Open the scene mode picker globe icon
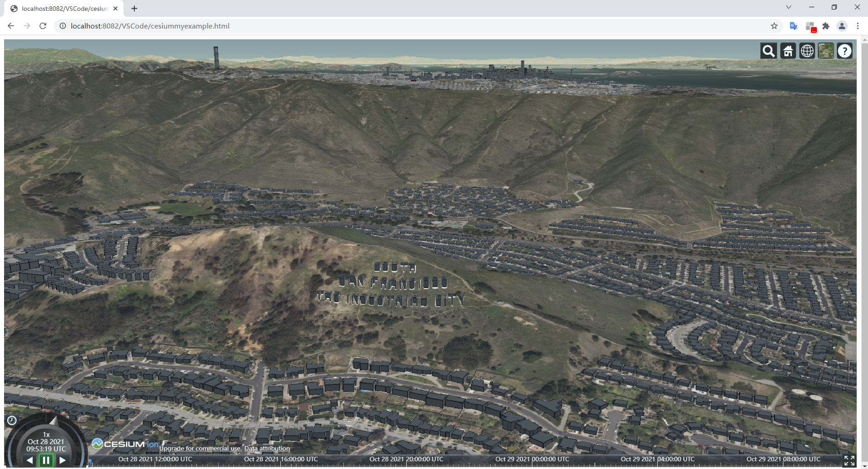The width and height of the screenshot is (868, 469). (x=807, y=51)
